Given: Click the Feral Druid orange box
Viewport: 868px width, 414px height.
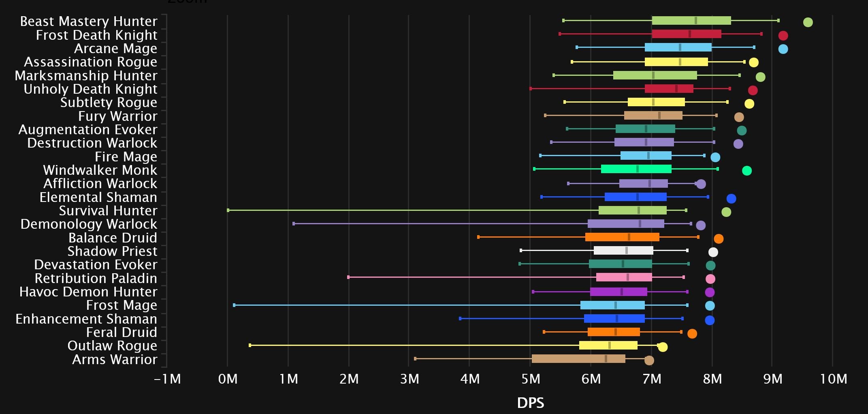Looking at the screenshot, I should click(613, 332).
